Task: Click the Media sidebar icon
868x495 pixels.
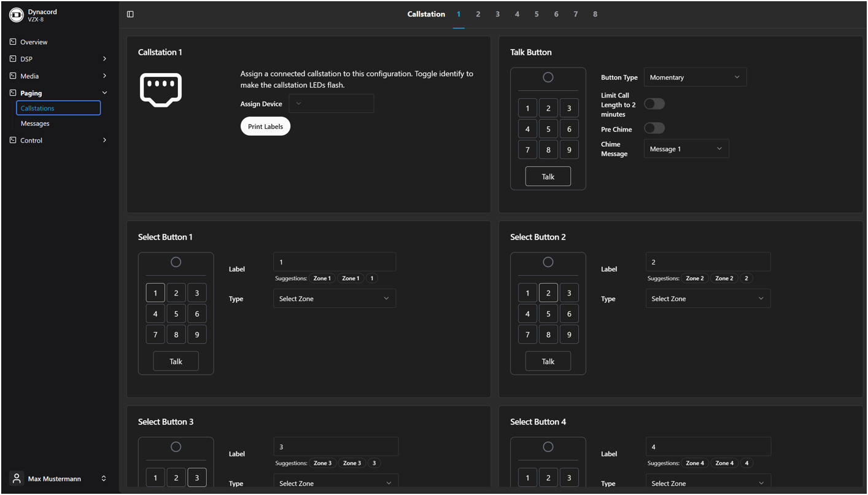Action: pos(13,76)
